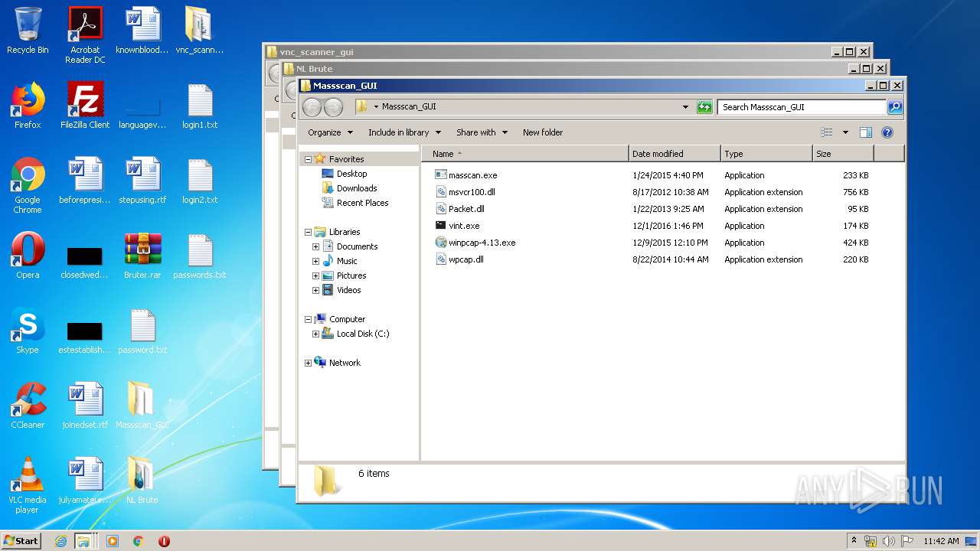The image size is (980, 551).
Task: Select VLC media player desktop shortcut
Action: pyautogui.click(x=28, y=485)
